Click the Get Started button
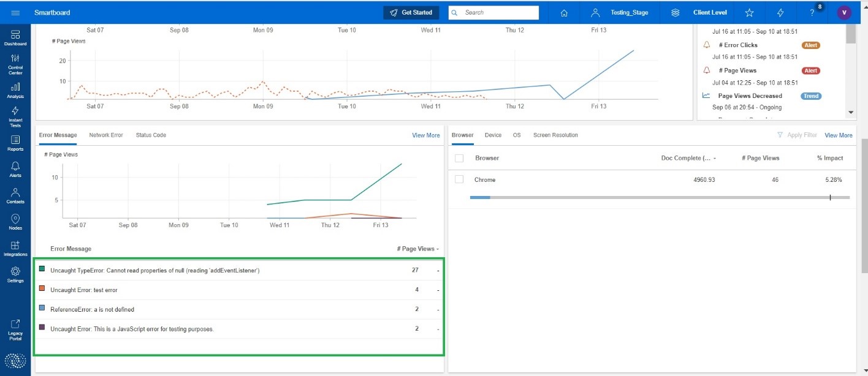868x376 pixels. tap(411, 13)
